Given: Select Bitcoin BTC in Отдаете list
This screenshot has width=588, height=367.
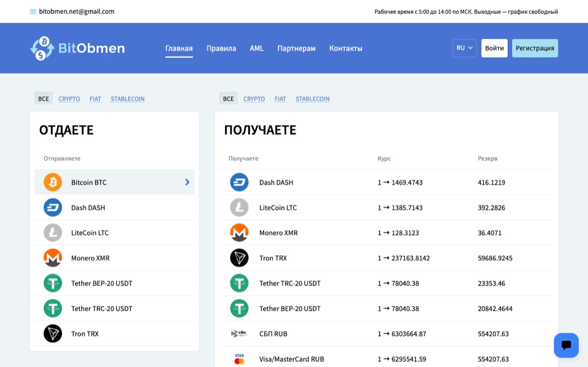Looking at the screenshot, I should click(x=114, y=182).
